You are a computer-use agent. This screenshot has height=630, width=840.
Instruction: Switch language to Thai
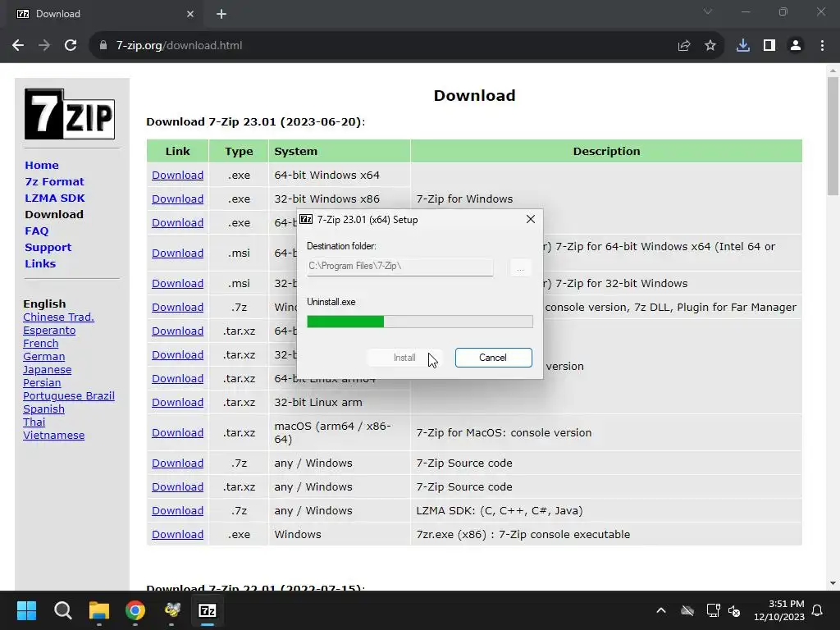pos(34,422)
